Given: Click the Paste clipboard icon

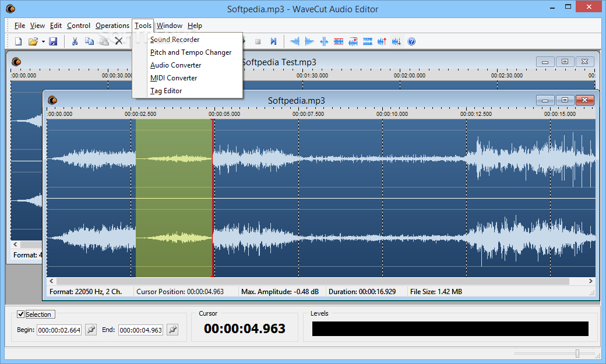Looking at the screenshot, I should [104, 41].
